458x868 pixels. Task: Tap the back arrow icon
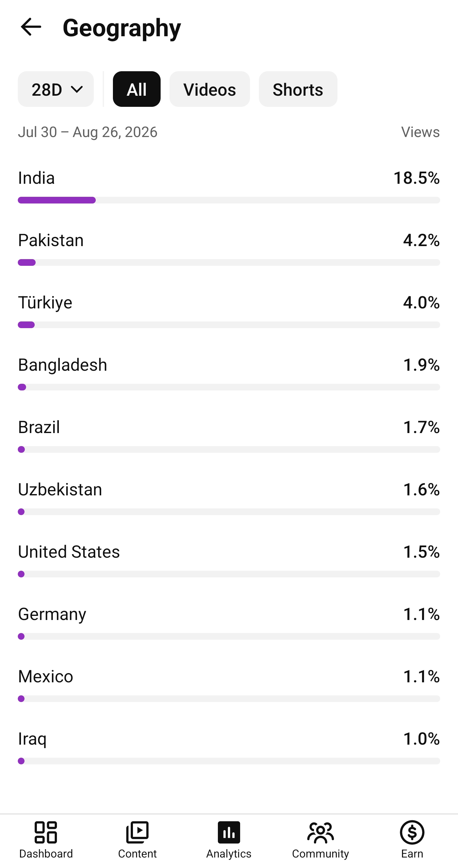pos(31,27)
